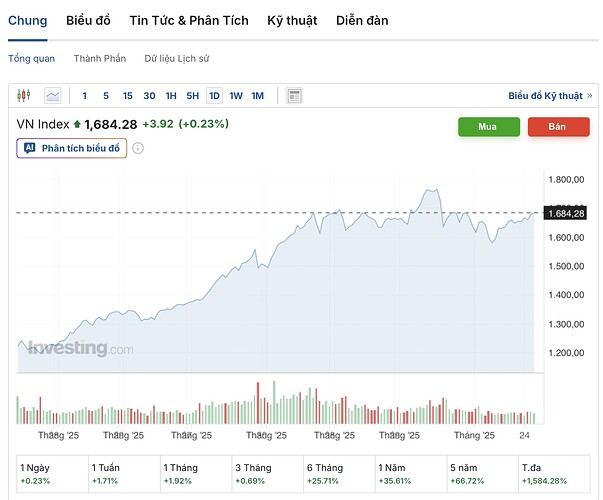Click the green up arrow next to VN Index
This screenshot has height=500, width=603.
click(x=77, y=124)
